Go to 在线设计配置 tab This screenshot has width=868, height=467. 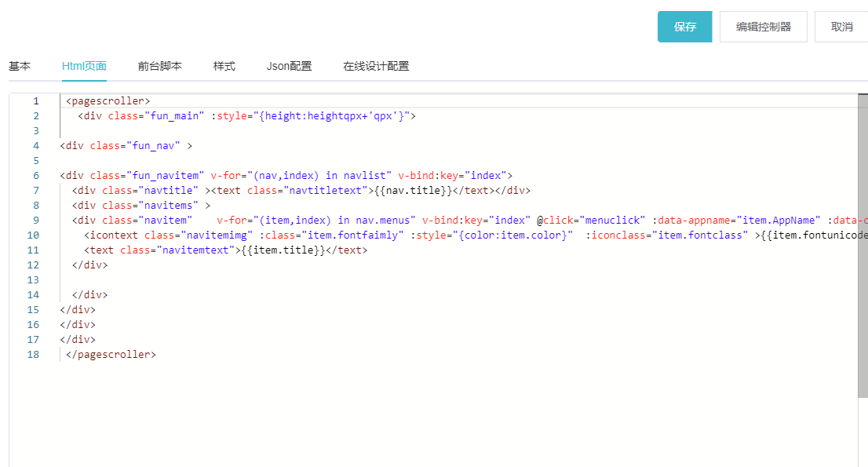click(376, 67)
